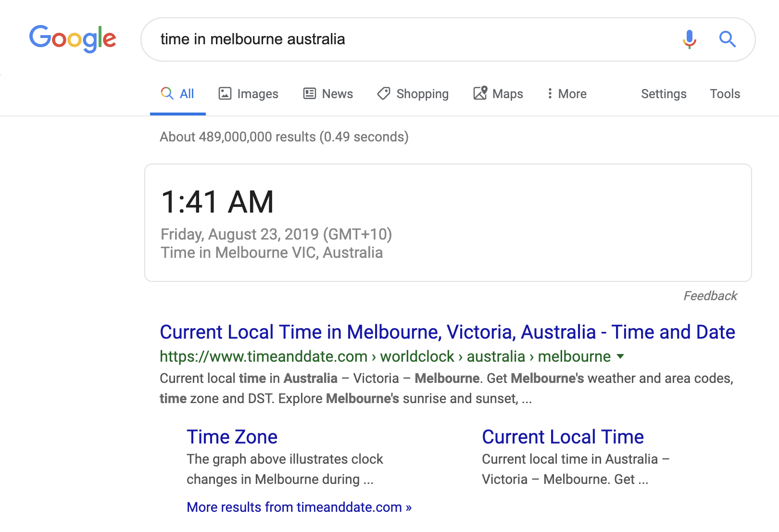Expand the More search categories menu
The width and height of the screenshot is (779, 532).
point(566,94)
